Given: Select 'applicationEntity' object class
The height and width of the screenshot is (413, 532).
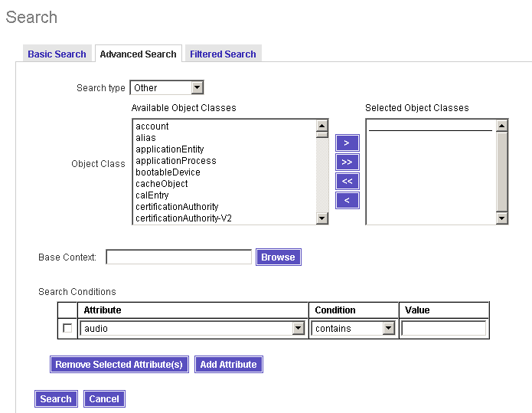Looking at the screenshot, I should pyautogui.click(x=224, y=149).
